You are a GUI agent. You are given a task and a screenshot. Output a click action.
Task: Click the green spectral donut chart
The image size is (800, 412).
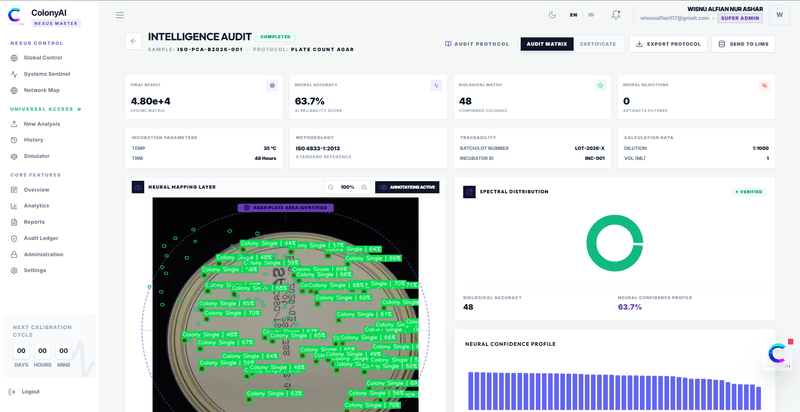pos(614,243)
